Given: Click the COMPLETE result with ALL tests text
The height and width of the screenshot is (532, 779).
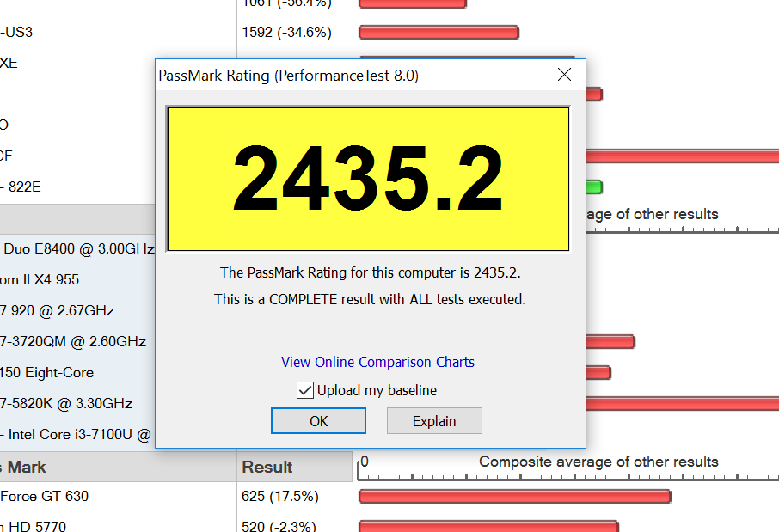Looking at the screenshot, I should [x=370, y=300].
